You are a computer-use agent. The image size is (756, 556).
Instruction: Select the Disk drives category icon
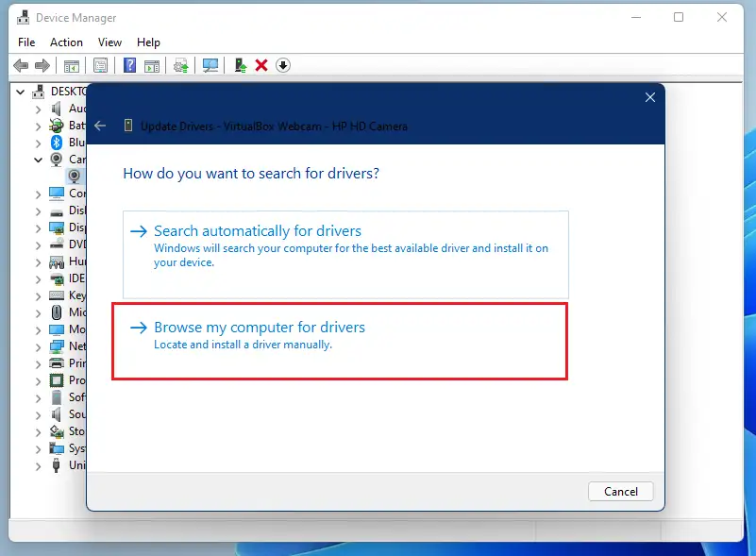pyautogui.click(x=57, y=212)
